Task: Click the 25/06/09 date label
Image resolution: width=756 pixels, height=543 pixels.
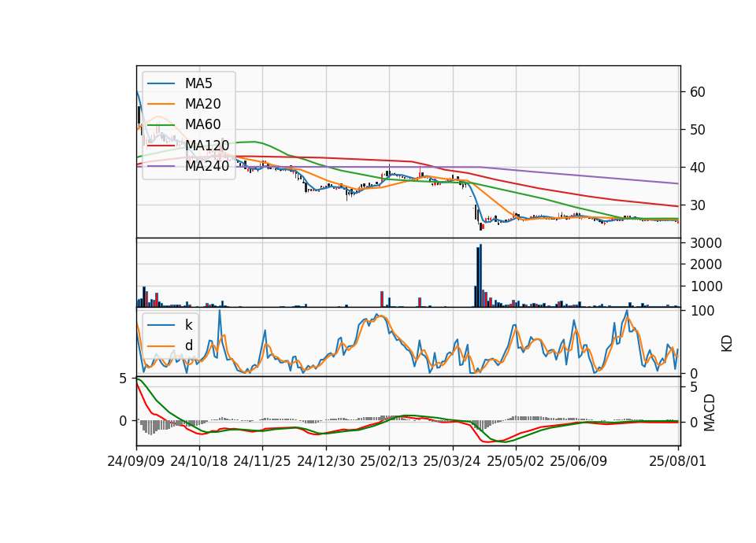Action: [579, 461]
